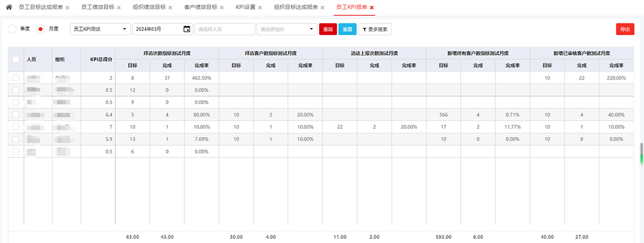The width and height of the screenshot is (644, 243).
Task: Switch to the 组织绩效目标 tab
Action: 149,8
